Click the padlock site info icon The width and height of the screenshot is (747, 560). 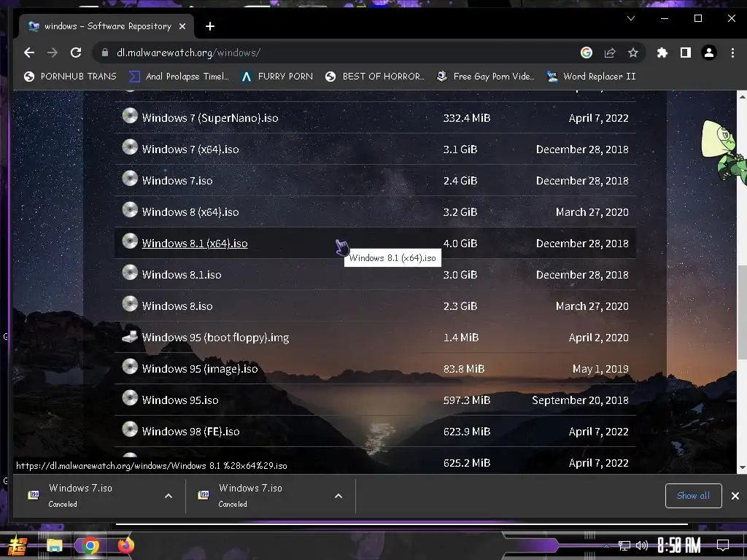[105, 52]
